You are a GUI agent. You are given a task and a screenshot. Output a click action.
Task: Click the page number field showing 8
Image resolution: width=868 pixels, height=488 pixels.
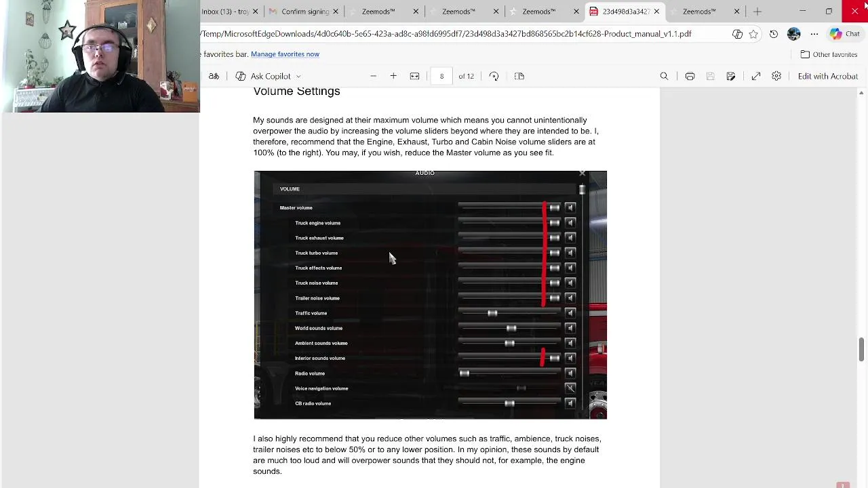tap(441, 76)
